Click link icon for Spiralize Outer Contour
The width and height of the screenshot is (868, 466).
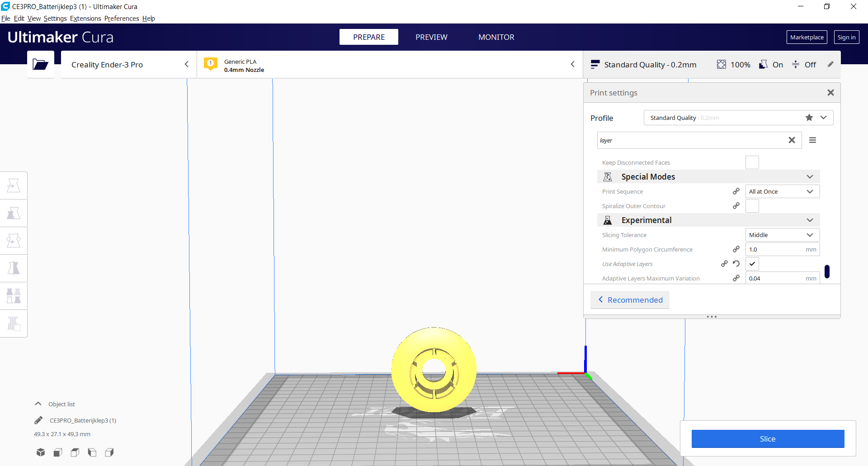point(736,206)
